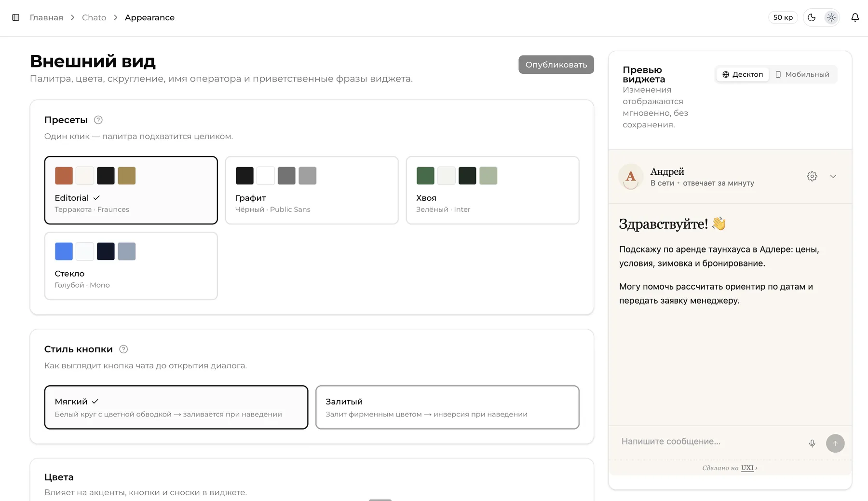Click the globe icon on Десктоп tab

tap(726, 74)
